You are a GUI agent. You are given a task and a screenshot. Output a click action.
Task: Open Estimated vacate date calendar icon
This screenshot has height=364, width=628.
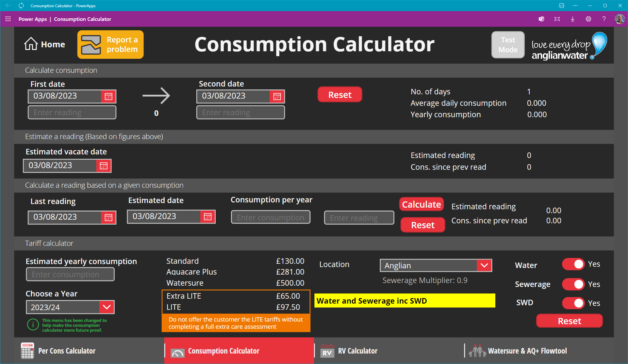coord(104,166)
